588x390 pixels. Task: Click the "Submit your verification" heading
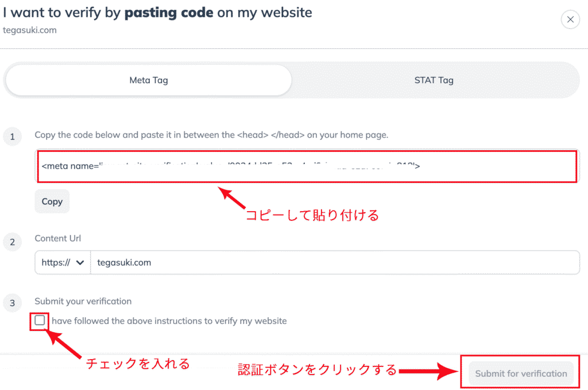83,301
